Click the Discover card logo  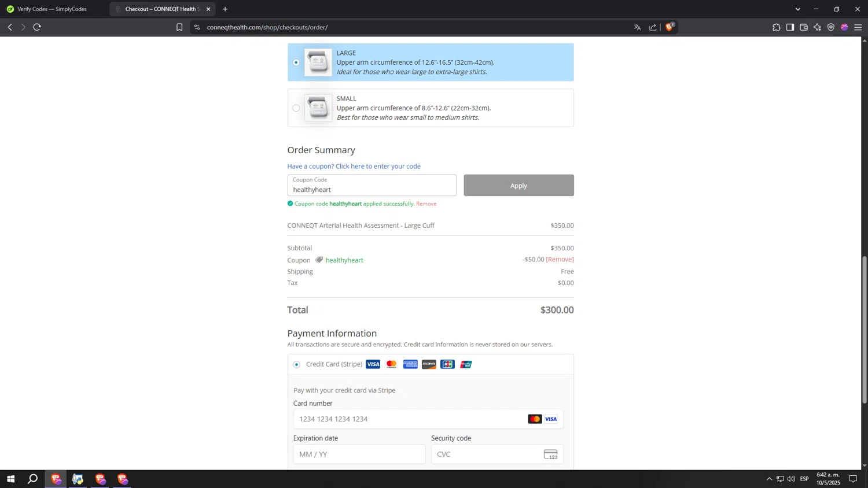tap(429, 364)
